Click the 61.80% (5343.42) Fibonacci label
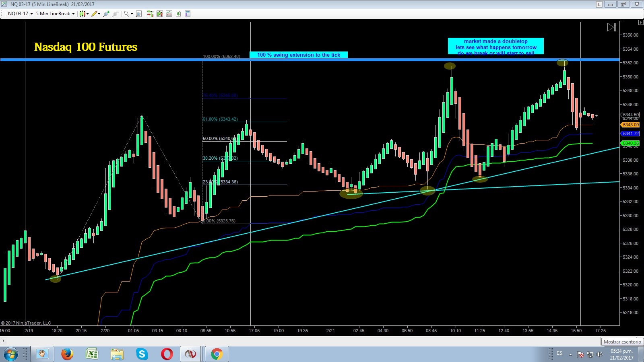 click(x=220, y=119)
